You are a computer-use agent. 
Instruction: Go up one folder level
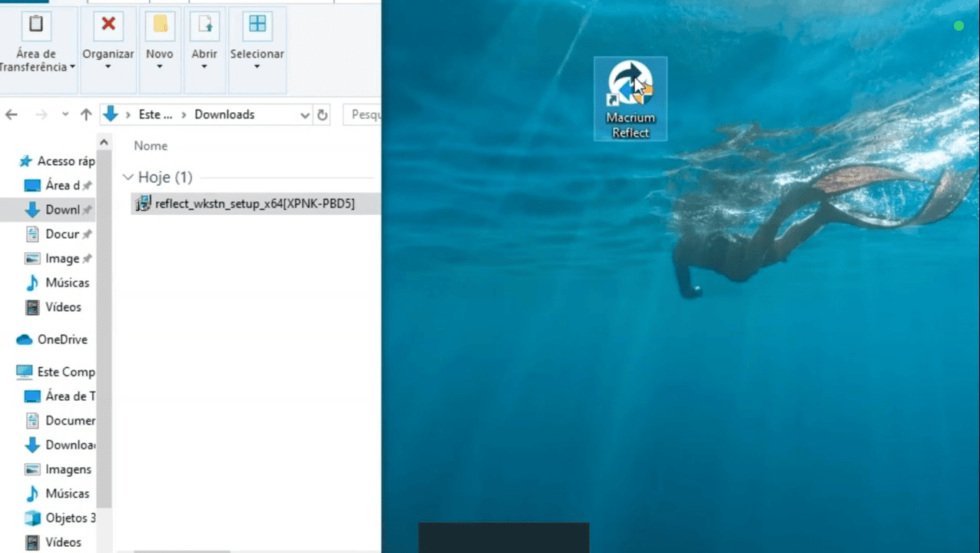tap(86, 114)
